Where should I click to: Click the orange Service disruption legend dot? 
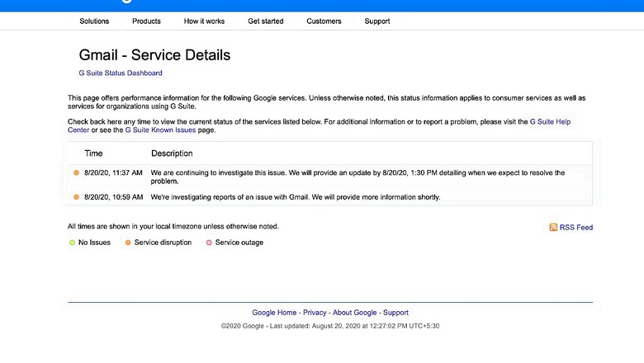(x=128, y=243)
